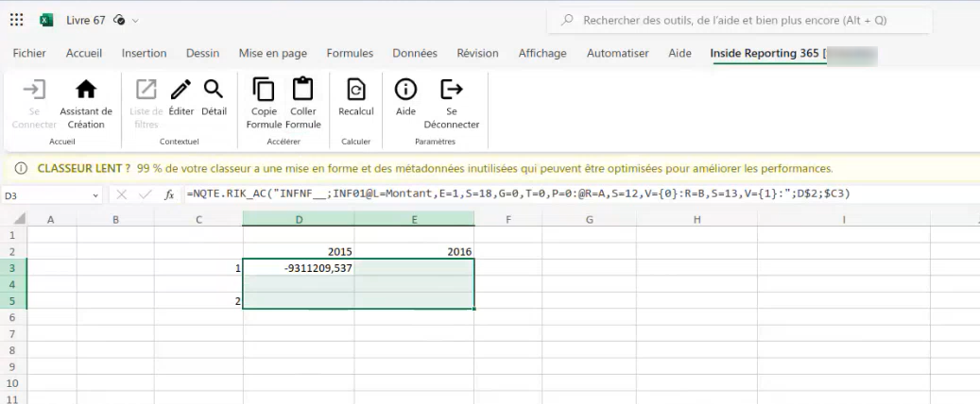Click the info icon in CLASSEUR LENT banner
The width and height of the screenshot is (980, 404).
(21, 169)
